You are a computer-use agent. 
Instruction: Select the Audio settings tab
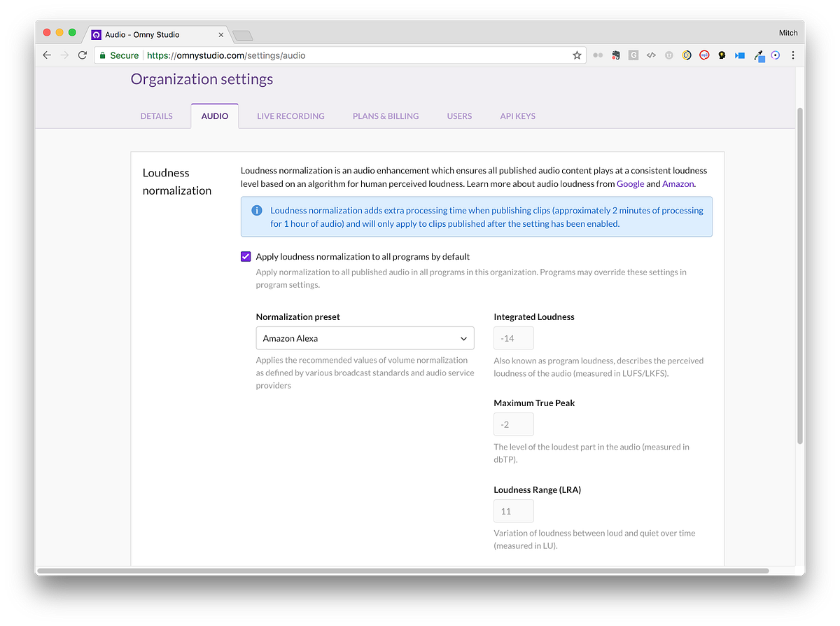pyautogui.click(x=215, y=116)
